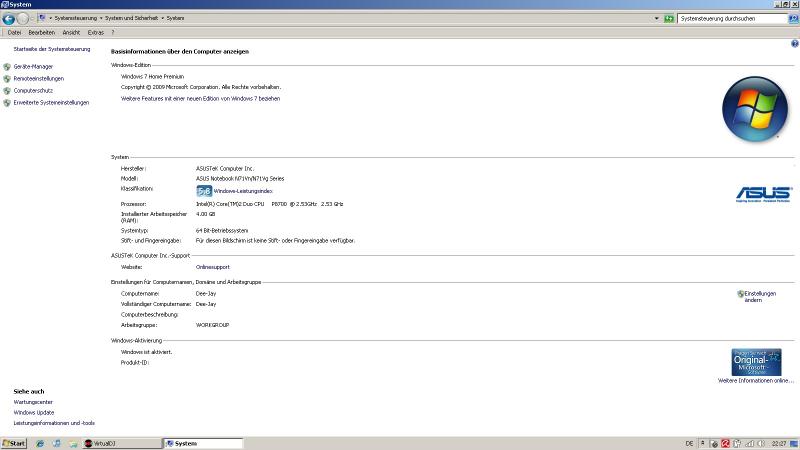Click the Systemsteuerung breadcrumb
Image resolution: width=800 pixels, height=450 pixels.
76,18
